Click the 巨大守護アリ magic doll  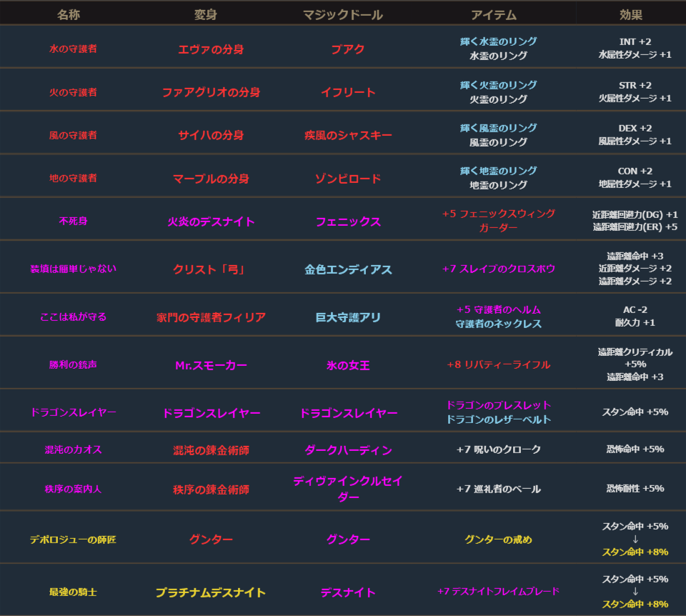pyautogui.click(x=347, y=317)
